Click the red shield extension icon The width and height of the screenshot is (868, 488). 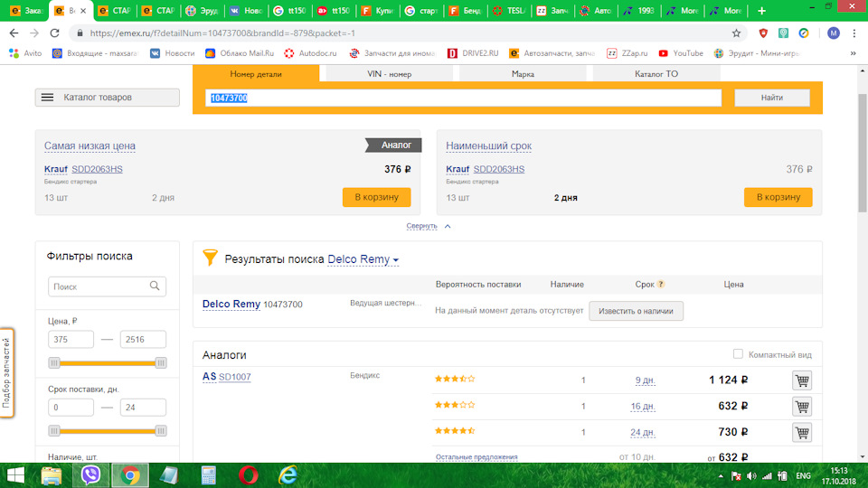763,33
